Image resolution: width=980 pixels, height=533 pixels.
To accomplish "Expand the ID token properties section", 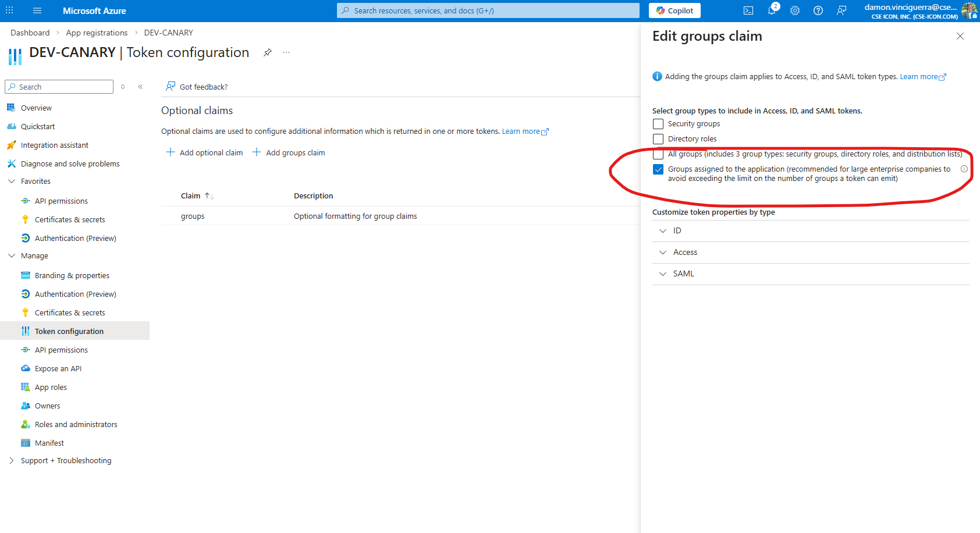I will click(x=677, y=231).
